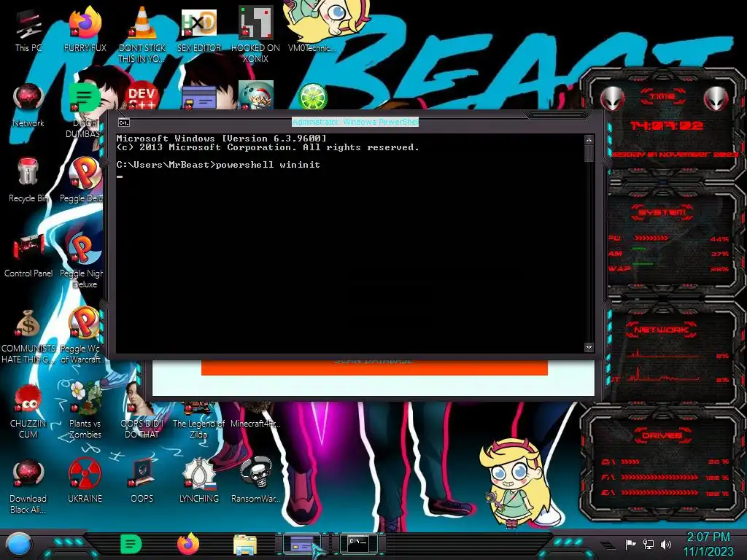Open the Peggle Deluxe icon beside Recycle Bin
Viewport: 747px width, 560px height.
[83, 181]
